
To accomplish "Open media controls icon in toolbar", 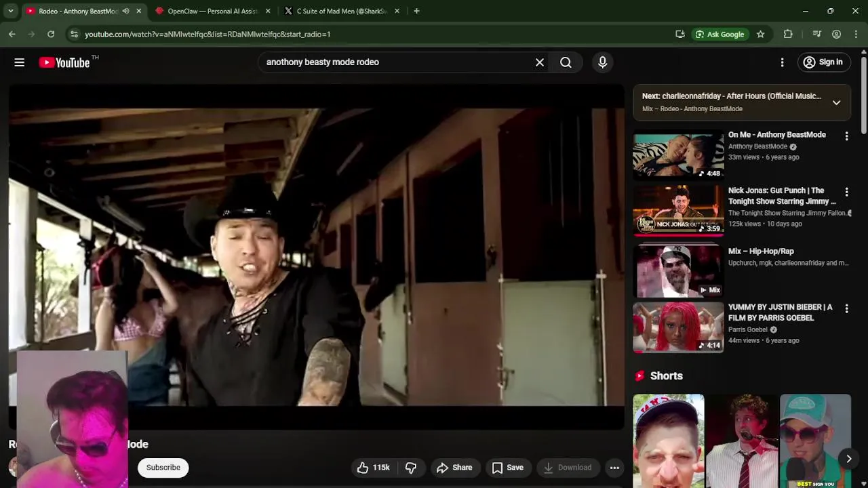I will point(816,34).
